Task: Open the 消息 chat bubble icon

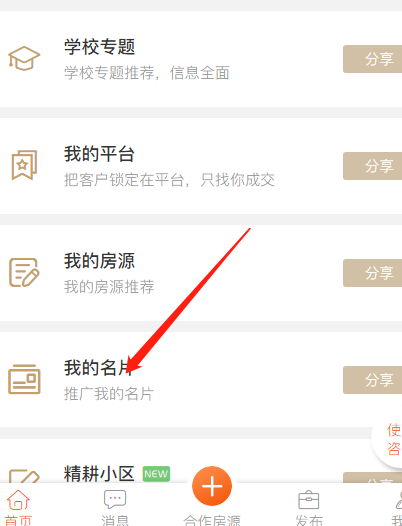Action: (x=115, y=499)
